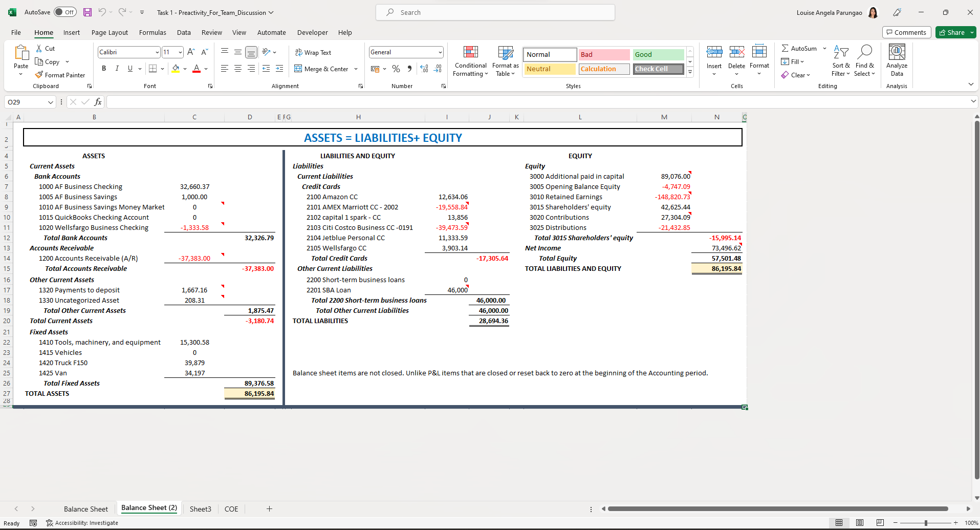Screen dimensions: 980x530
Task: Switch to the COE sheet tab
Action: coord(231,509)
